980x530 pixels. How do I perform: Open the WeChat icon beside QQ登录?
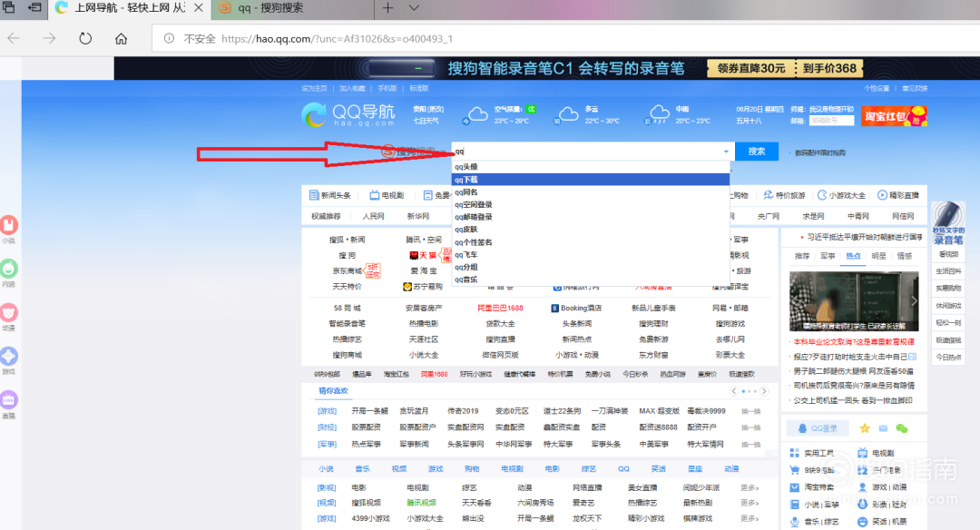pos(901,428)
